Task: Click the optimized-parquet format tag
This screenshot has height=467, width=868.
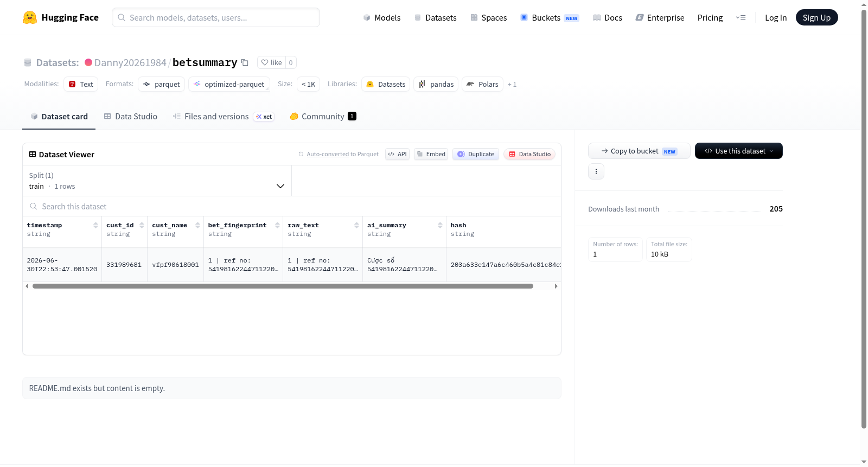Action: [229, 84]
